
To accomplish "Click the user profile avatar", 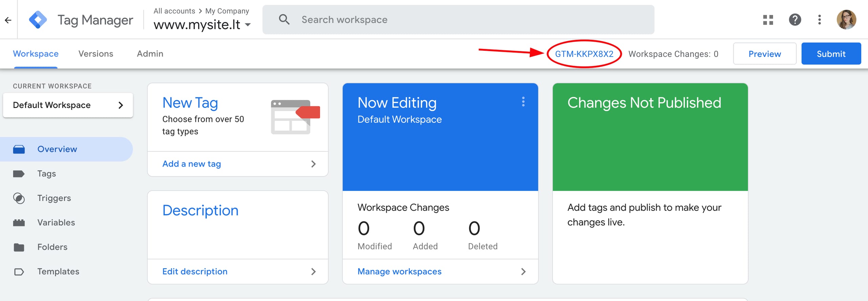I will [x=846, y=20].
